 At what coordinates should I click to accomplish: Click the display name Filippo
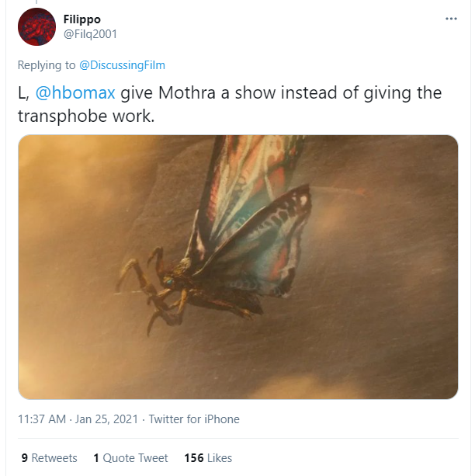tap(81, 19)
